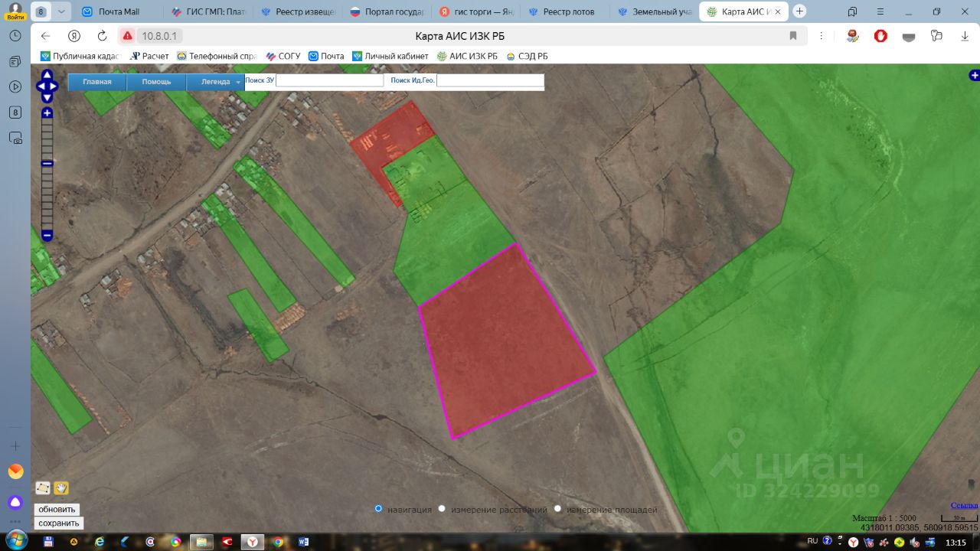
Task: Expand the tab groups dropdown arrow
Action: click(61, 11)
